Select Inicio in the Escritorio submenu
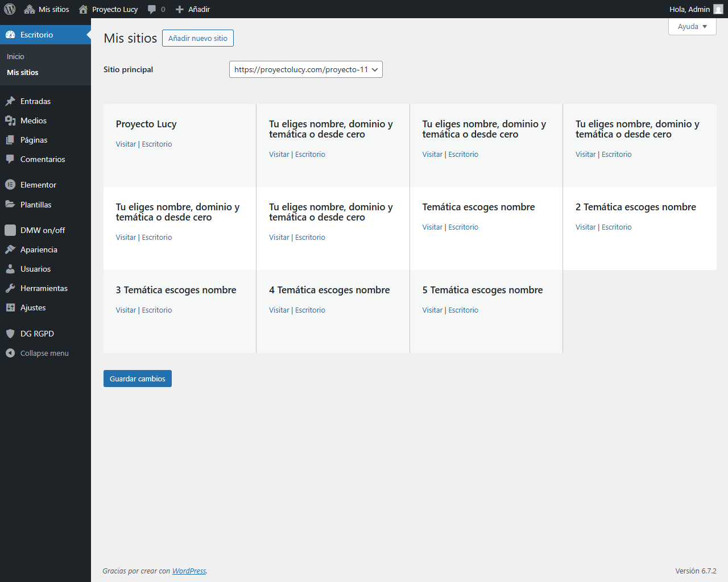The height and width of the screenshot is (582, 728). [x=15, y=56]
